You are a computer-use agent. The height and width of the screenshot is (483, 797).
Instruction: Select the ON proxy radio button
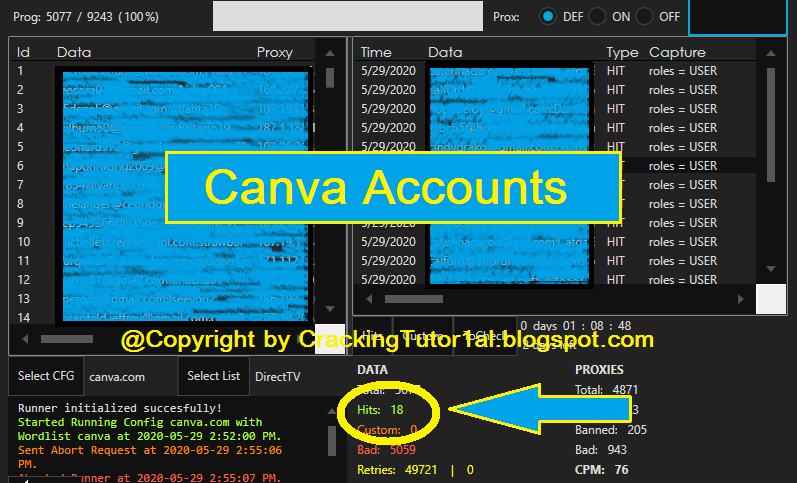point(597,17)
